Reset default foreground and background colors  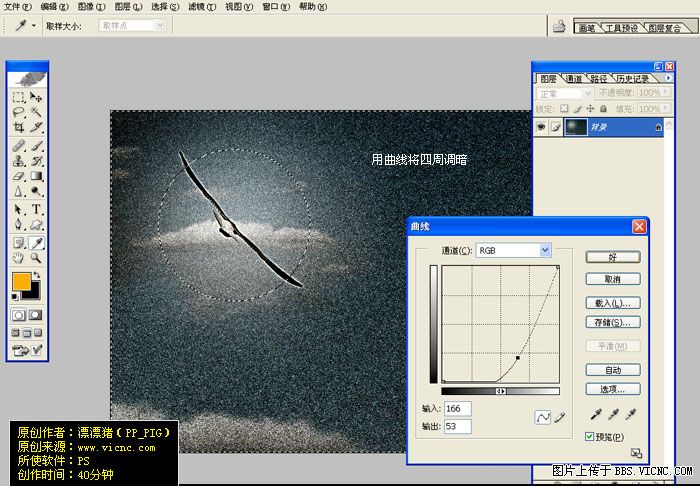pos(15,297)
